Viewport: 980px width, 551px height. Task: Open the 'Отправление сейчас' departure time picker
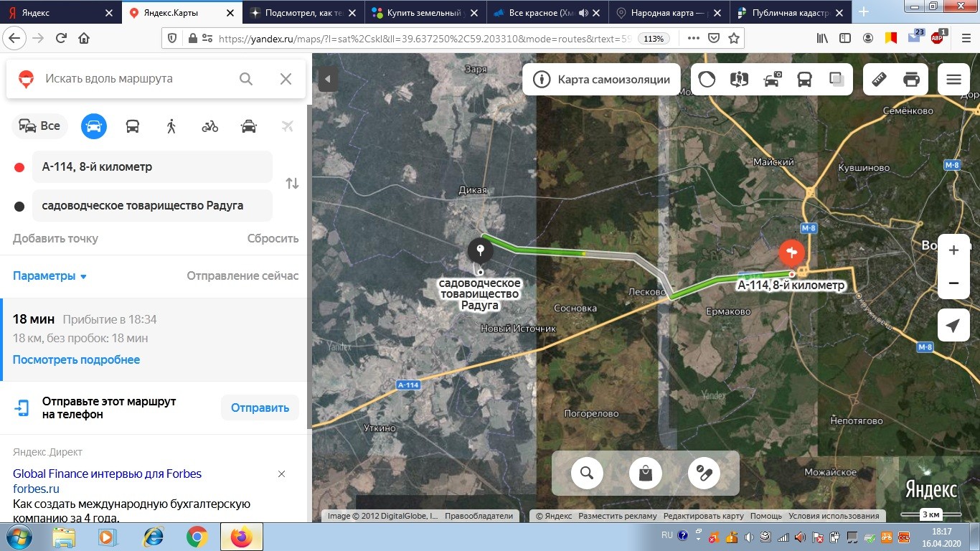tap(242, 276)
